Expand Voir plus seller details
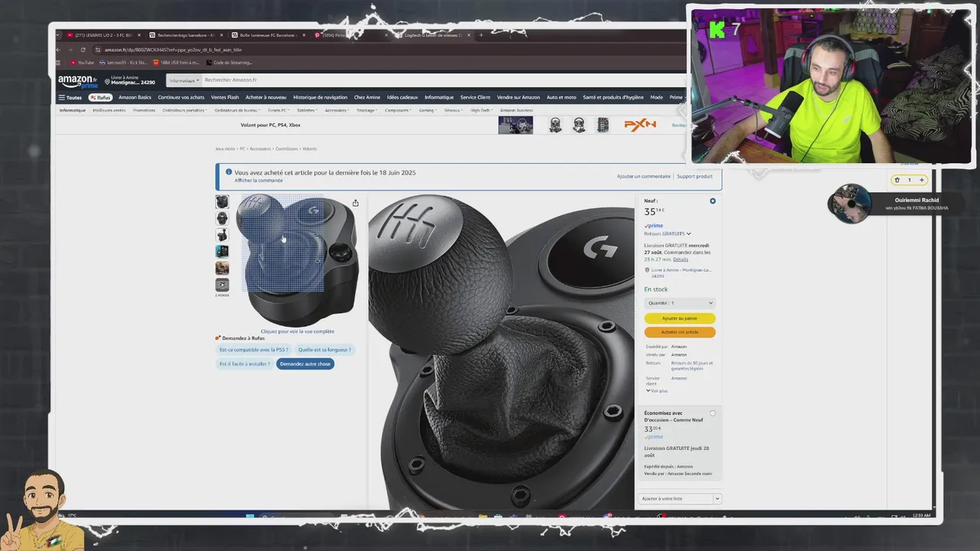Screen dimensions: 980x551 click(657, 390)
